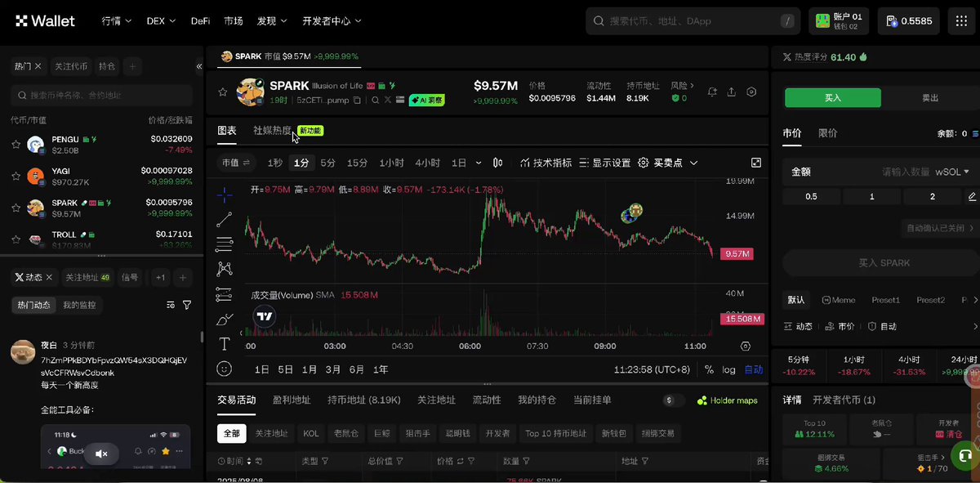
Task: Open the emoji sticker tool
Action: 225,369
